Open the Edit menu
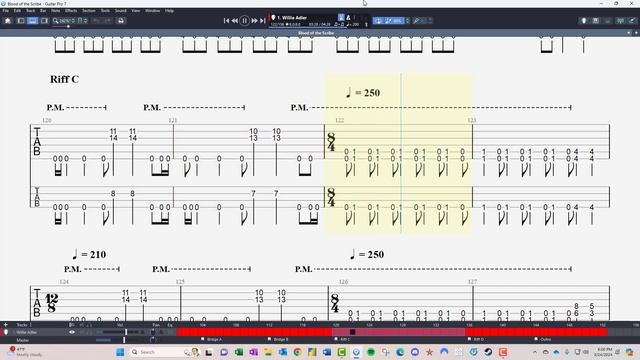Screen dimensions: 640x360 coord(17,11)
